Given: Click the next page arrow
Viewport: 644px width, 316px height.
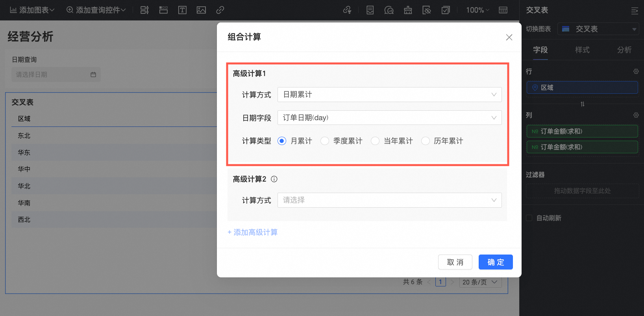Looking at the screenshot, I should click(452, 282).
